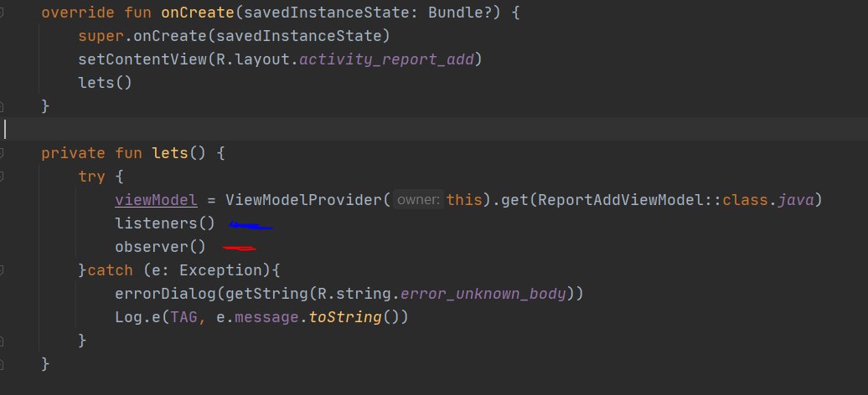Click the 'private' keyword

[74, 153]
